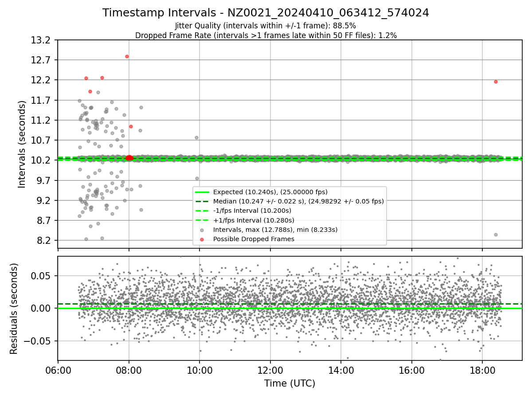Click the red marker icon in the legend

202,239
